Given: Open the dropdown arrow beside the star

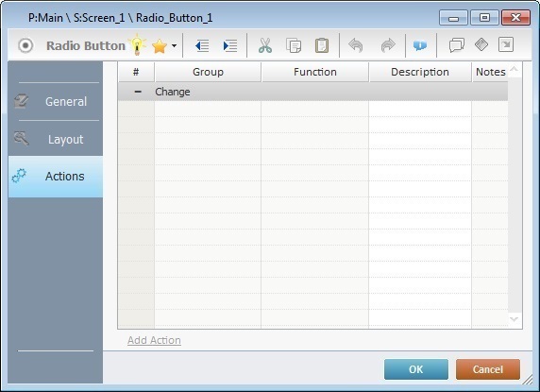Looking at the screenshot, I should (x=175, y=45).
